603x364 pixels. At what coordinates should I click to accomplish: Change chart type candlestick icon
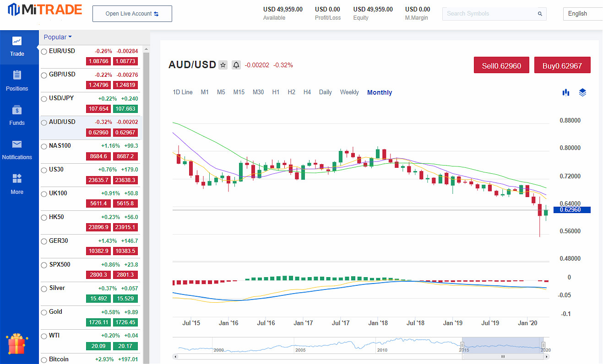point(566,92)
